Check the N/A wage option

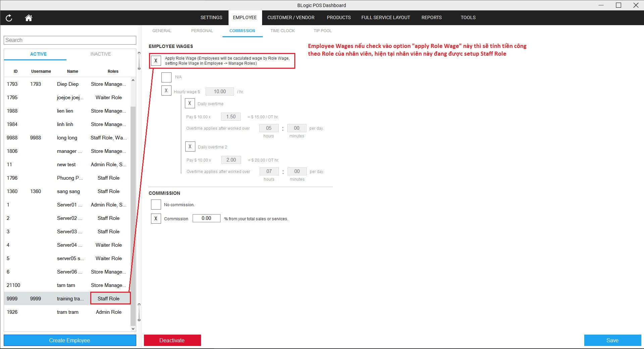point(166,77)
